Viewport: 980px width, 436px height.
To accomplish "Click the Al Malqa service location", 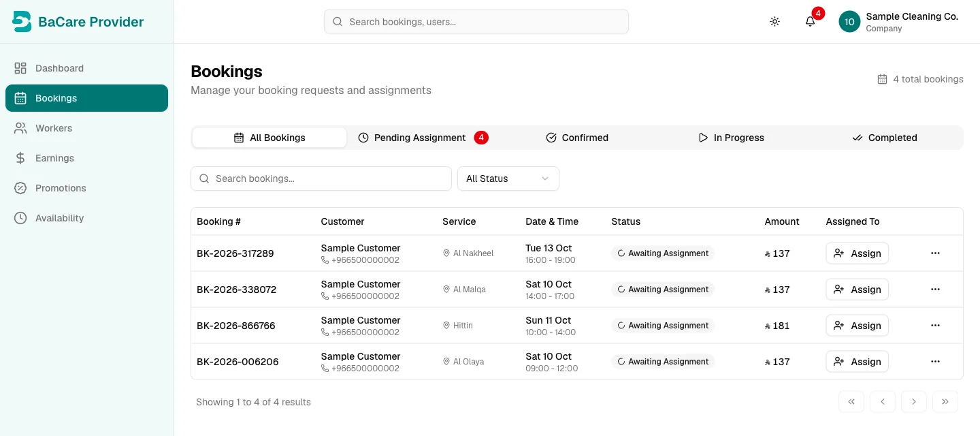I will 464,290.
